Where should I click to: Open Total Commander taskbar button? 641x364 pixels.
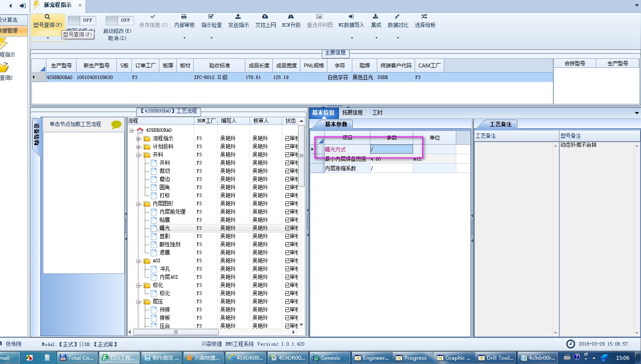point(77,358)
